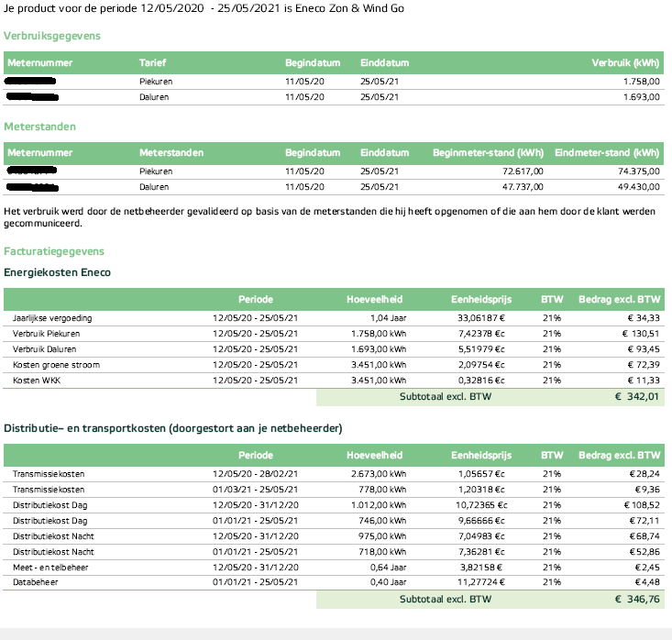
Task: Select the Daluren end reading 49.430,00
Action: click(x=638, y=186)
